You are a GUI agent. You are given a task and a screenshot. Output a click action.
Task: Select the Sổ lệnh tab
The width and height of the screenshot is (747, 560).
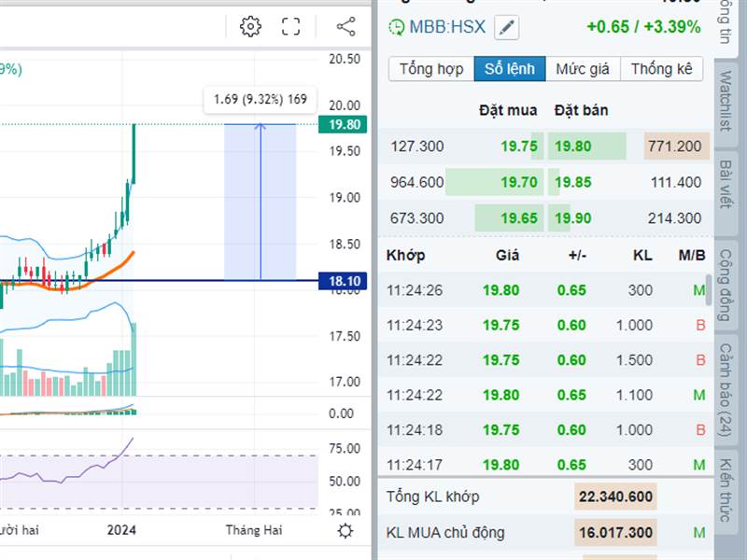point(510,69)
